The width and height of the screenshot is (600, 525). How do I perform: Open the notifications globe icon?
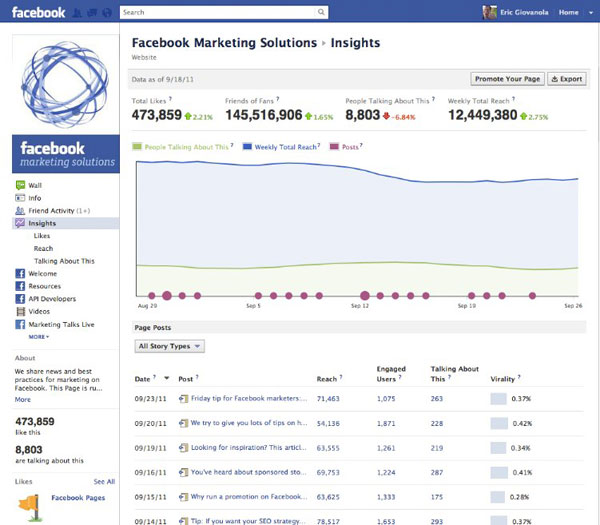click(x=107, y=13)
